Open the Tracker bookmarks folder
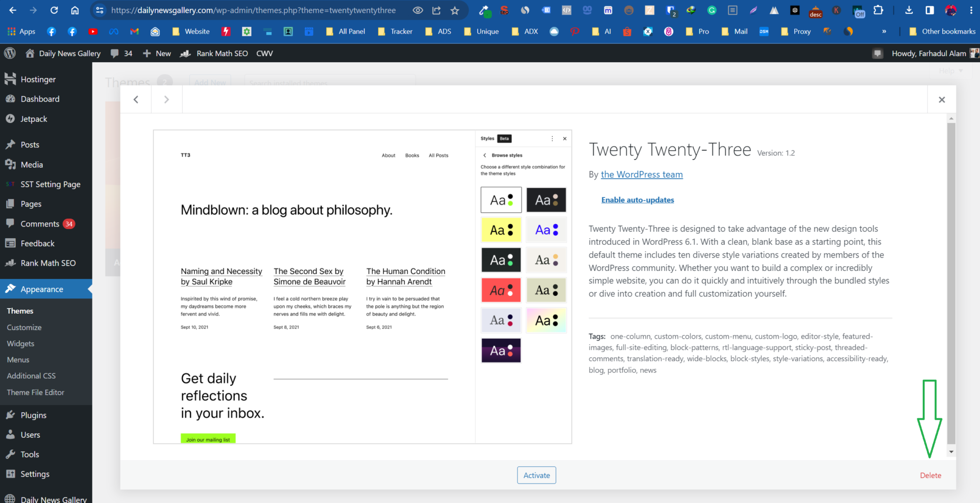The image size is (980, 503). point(395,32)
